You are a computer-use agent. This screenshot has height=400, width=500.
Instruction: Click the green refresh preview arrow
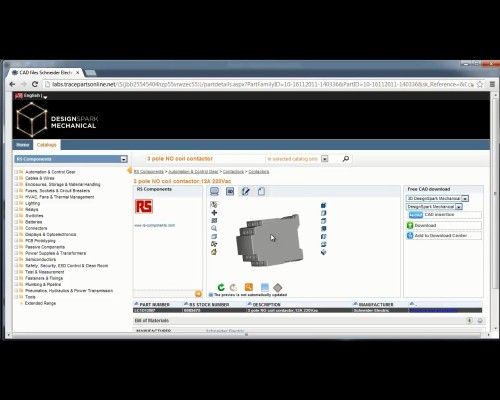tap(221, 287)
